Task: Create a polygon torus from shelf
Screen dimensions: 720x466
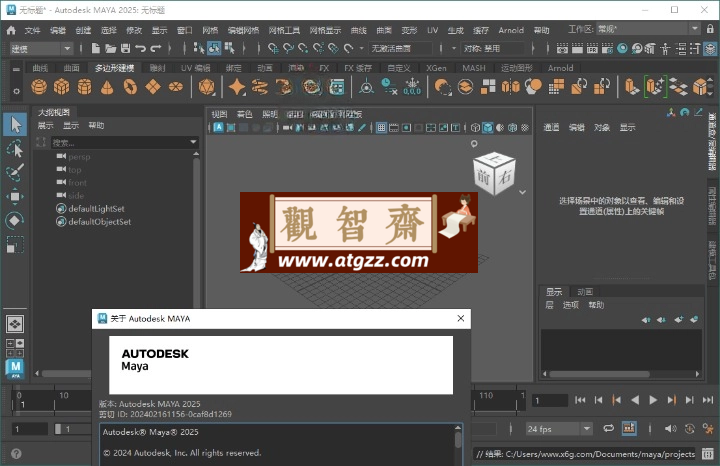Action: pos(130,86)
